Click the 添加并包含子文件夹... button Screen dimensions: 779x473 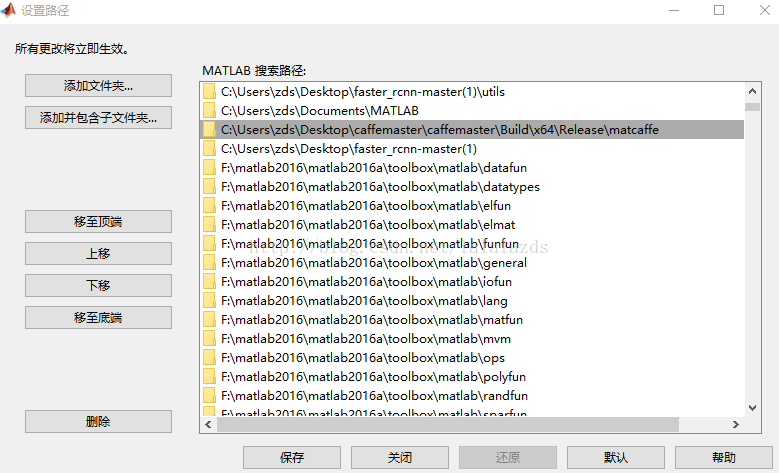[98, 117]
